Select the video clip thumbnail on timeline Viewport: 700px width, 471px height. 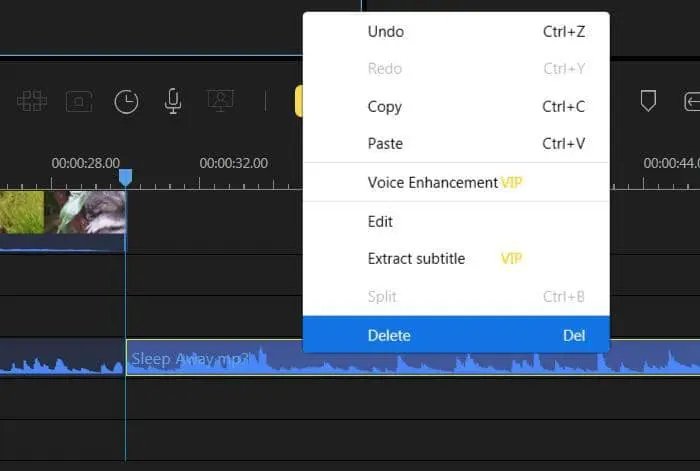[62, 213]
